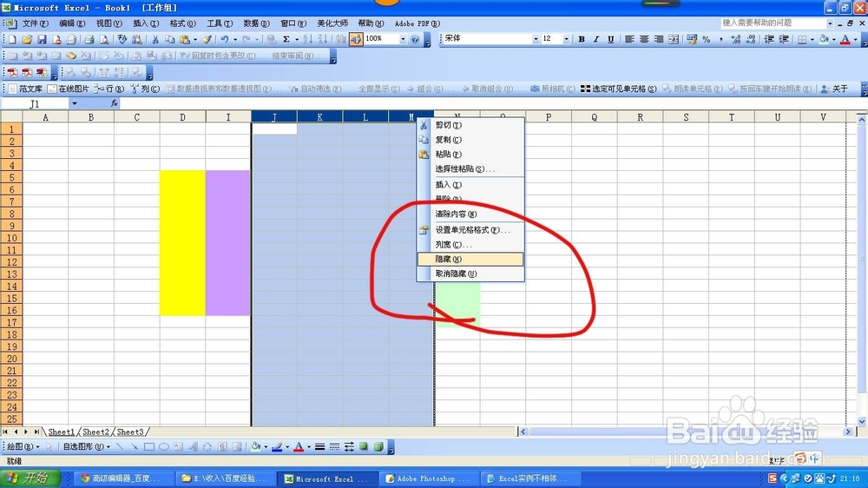Sort ascending with the A-Z icon

point(308,39)
